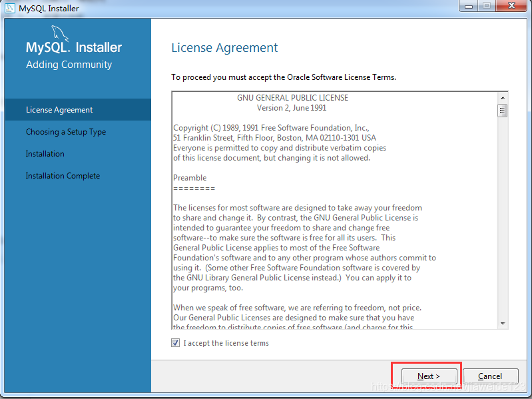Select License Agreement step in sidebar
532x399 pixels.
pyautogui.click(x=78, y=110)
